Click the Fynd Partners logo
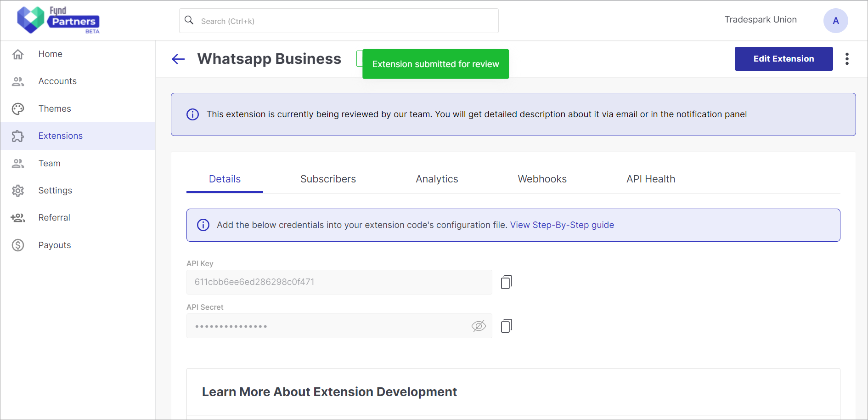The height and width of the screenshot is (420, 868). (x=58, y=20)
